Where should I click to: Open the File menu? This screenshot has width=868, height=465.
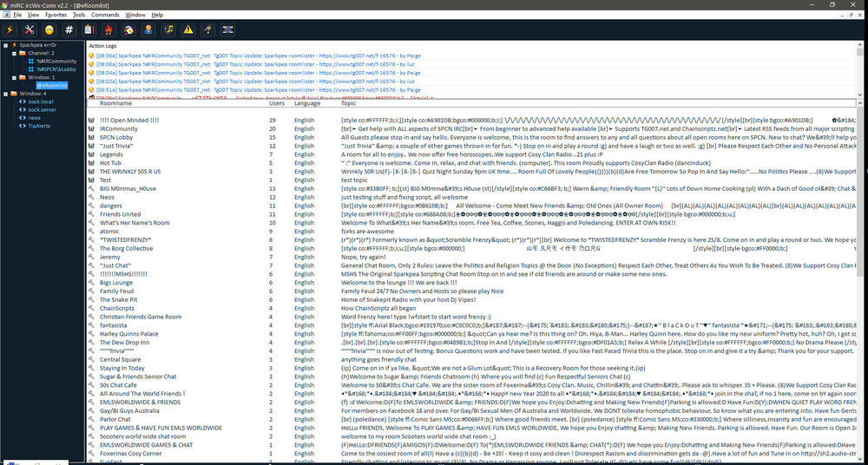tap(17, 15)
